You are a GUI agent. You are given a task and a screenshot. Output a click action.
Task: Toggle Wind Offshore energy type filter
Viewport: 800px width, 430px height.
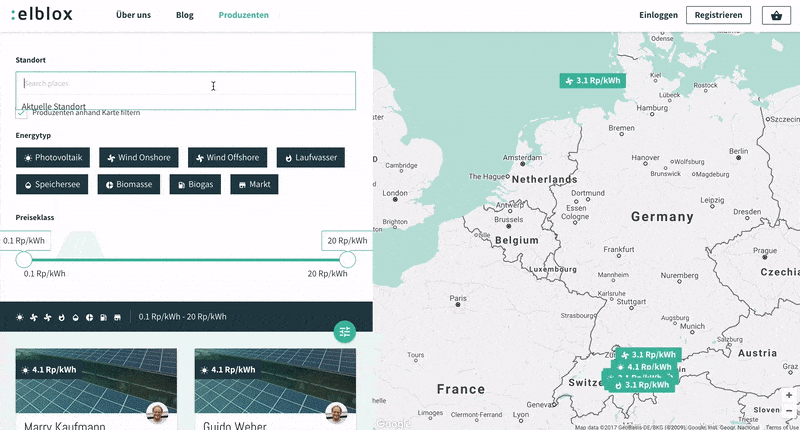[x=228, y=158]
